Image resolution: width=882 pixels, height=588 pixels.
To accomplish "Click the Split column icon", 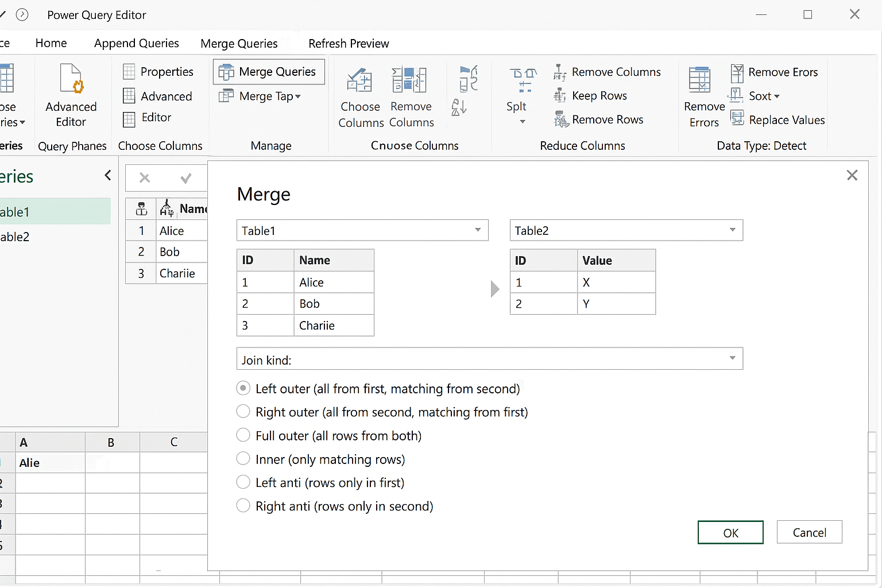I will 523,80.
